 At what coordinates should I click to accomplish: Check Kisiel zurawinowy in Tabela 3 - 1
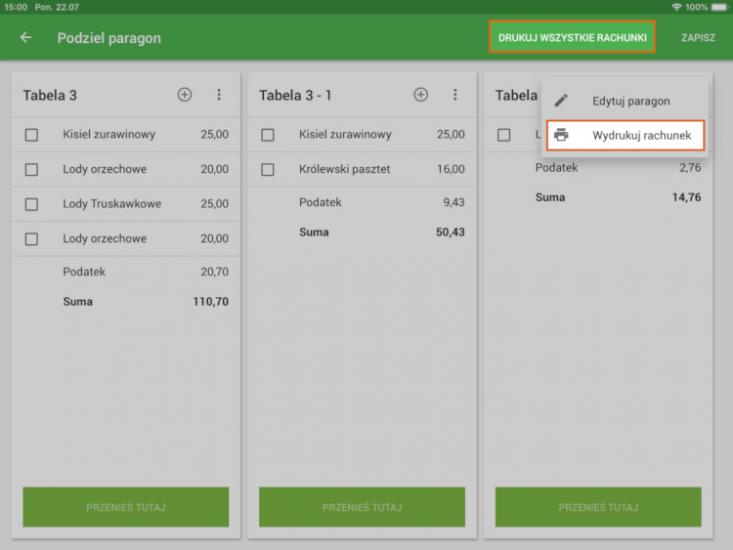click(x=268, y=135)
